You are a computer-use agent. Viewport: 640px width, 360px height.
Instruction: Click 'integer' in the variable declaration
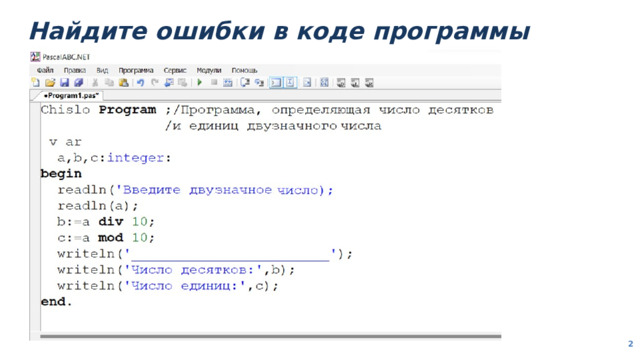click(136, 158)
